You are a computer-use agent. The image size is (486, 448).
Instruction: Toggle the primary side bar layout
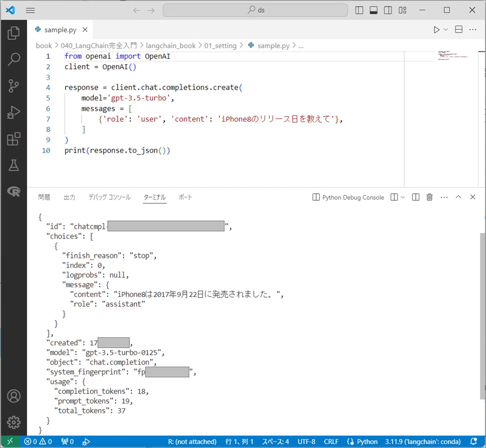(359, 10)
